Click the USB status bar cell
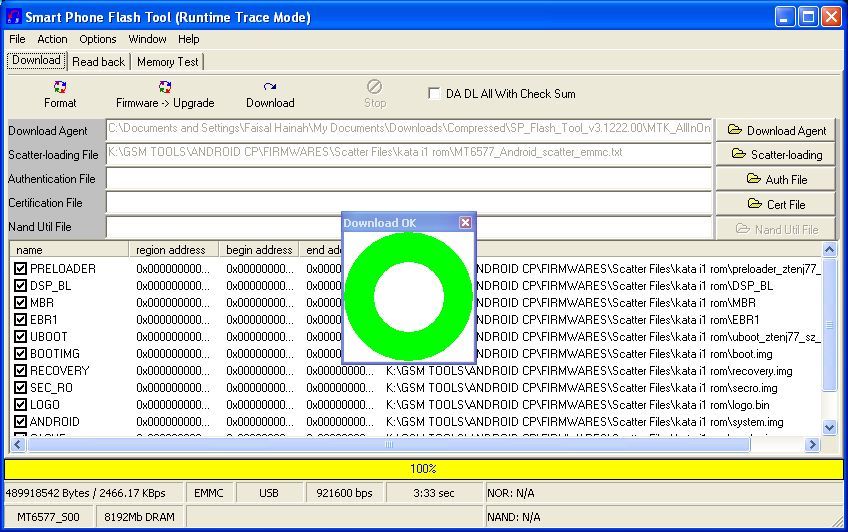 pos(269,493)
